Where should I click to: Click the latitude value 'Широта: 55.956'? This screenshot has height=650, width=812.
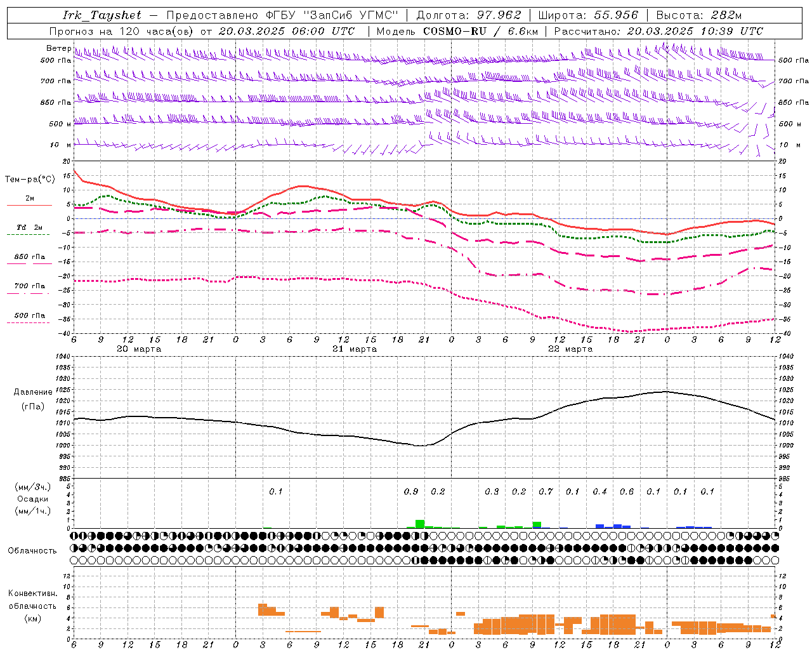pos(587,15)
